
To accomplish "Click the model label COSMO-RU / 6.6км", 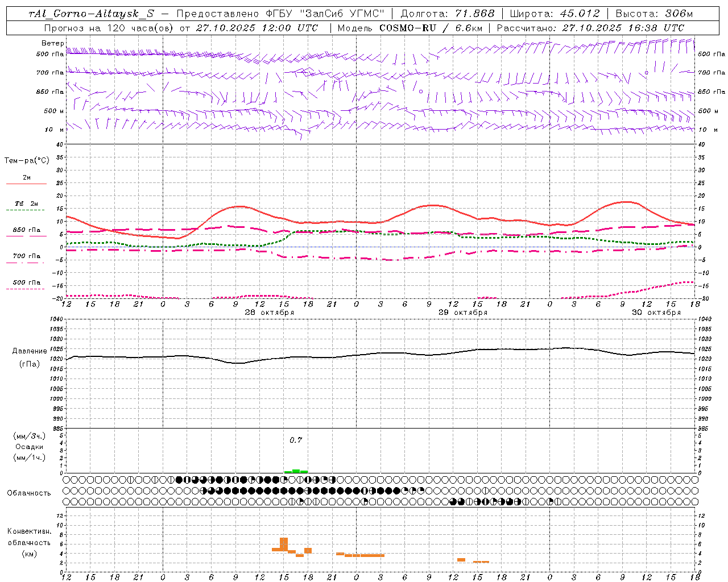I will [431, 28].
